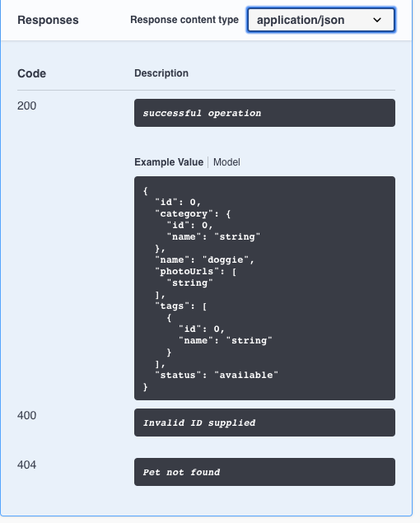Switch to the Model tab
This screenshot has width=420, height=523.
(x=226, y=162)
